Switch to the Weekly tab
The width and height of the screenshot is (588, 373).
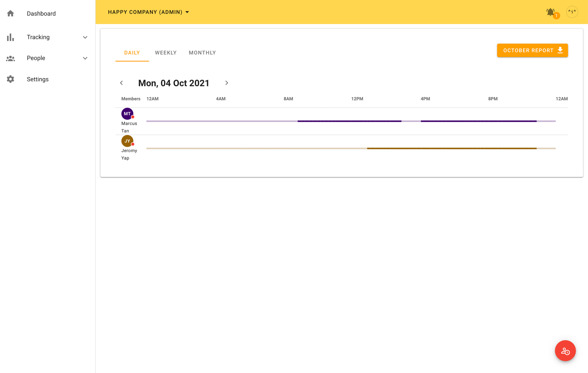166,52
